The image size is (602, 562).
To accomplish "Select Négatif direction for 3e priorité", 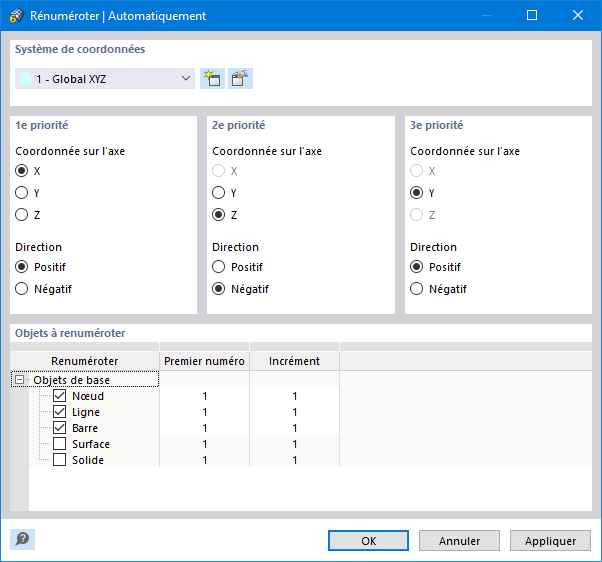I will [x=417, y=289].
